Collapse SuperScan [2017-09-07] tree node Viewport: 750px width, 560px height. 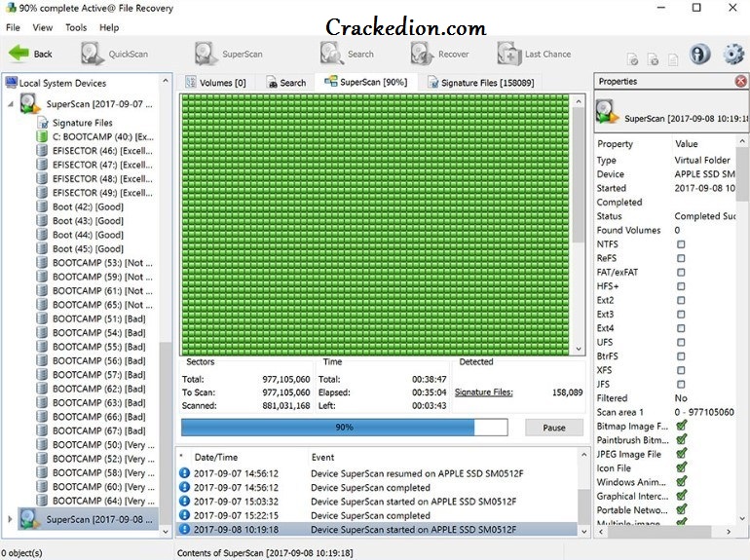pos(11,103)
